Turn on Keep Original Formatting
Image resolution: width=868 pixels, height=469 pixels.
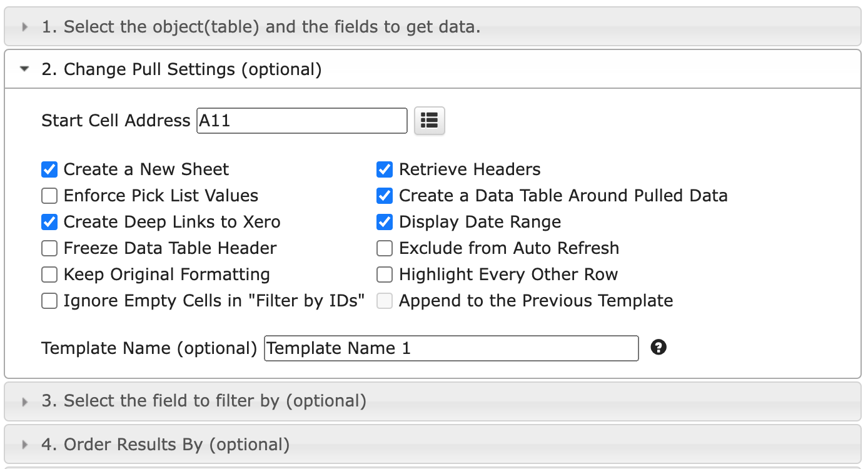pyautogui.click(x=49, y=275)
